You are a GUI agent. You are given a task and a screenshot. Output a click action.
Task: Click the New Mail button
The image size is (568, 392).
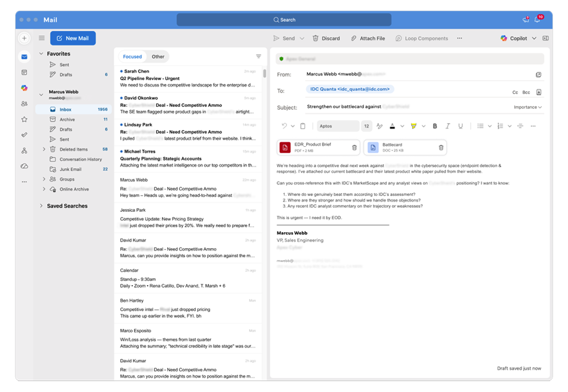73,38
